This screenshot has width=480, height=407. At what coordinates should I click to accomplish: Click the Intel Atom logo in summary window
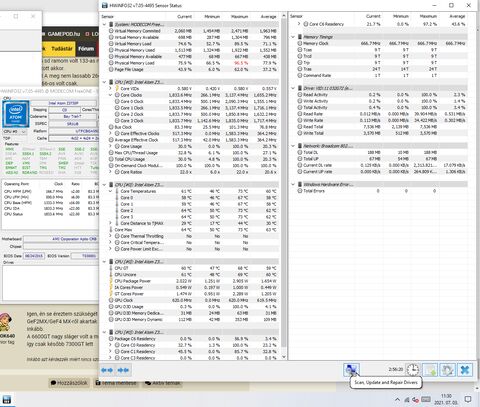click(x=16, y=114)
